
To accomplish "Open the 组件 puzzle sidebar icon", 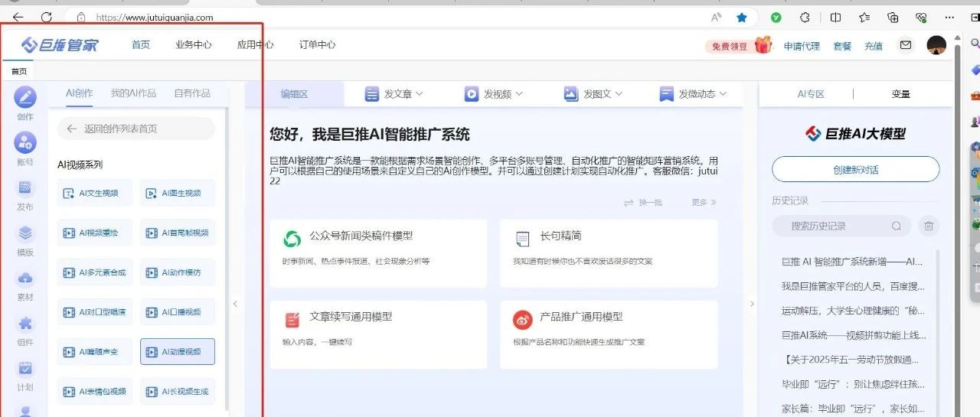I will 25,323.
